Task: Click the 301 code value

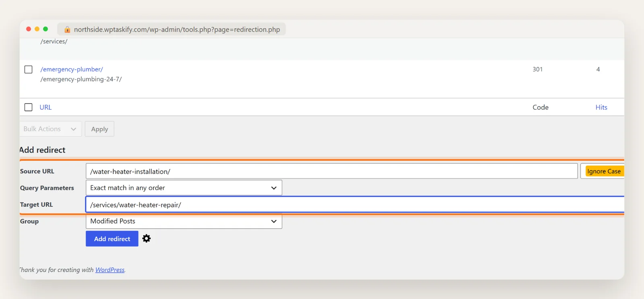Action: (x=537, y=69)
